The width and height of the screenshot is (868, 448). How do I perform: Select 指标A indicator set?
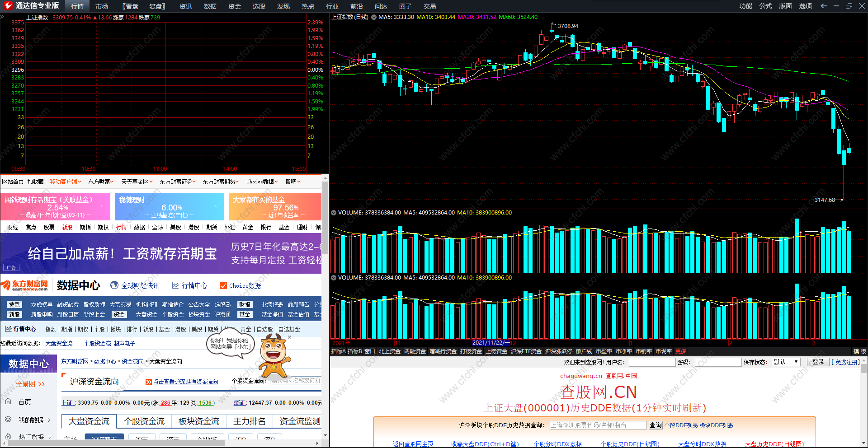click(x=338, y=351)
